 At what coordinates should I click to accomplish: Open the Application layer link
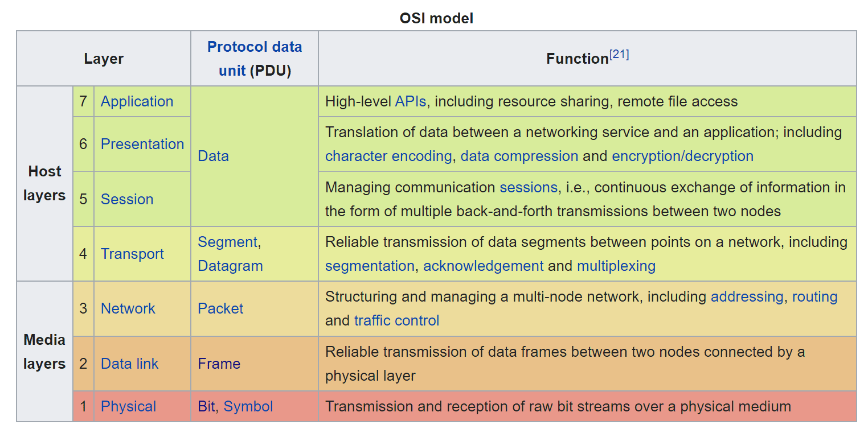pyautogui.click(x=137, y=101)
